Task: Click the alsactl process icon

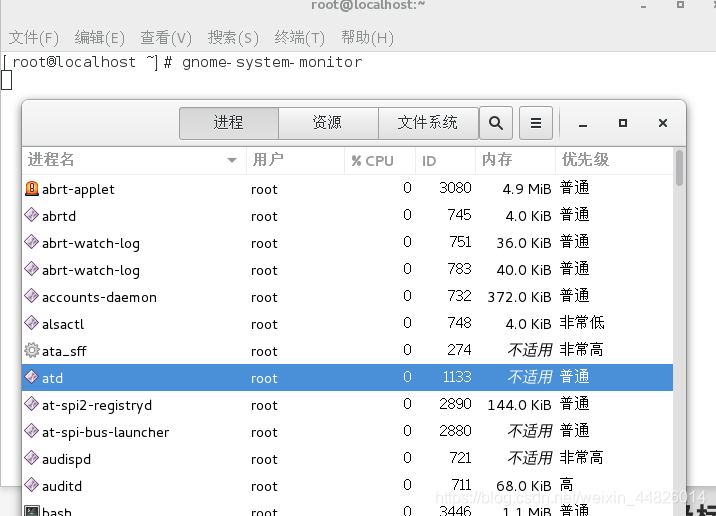Action: (32, 323)
